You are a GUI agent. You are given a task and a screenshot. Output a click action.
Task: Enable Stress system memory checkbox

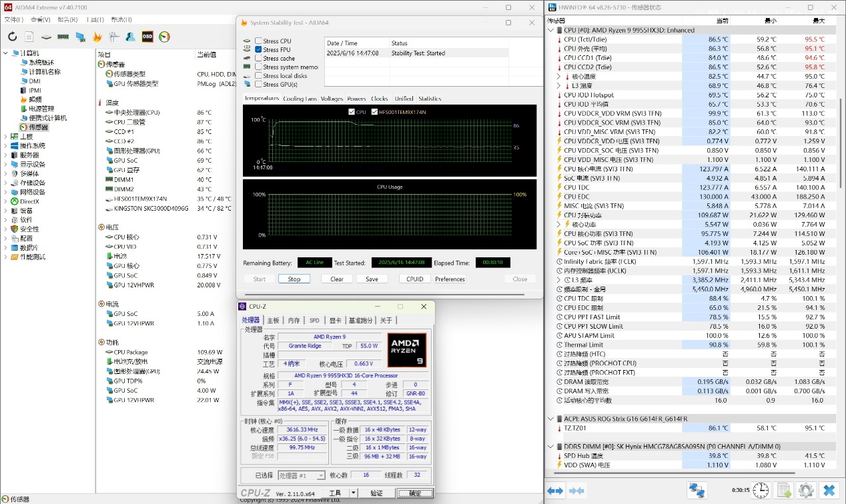(258, 67)
